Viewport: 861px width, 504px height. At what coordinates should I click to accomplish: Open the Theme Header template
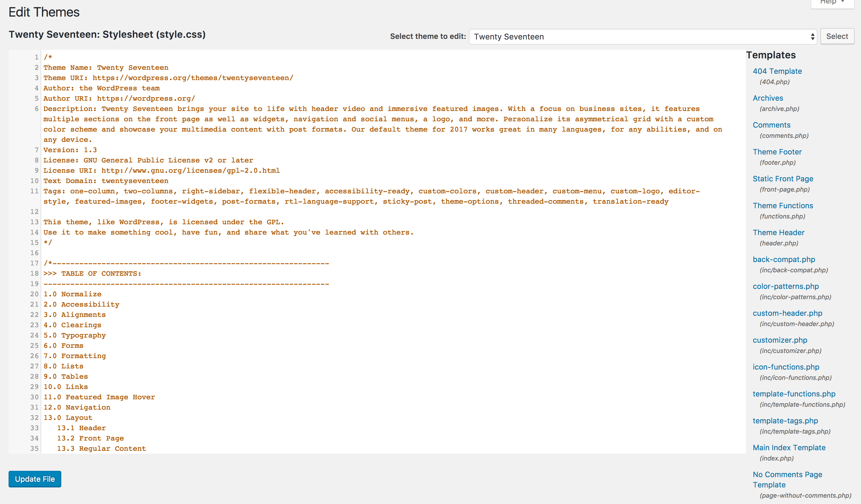click(778, 233)
